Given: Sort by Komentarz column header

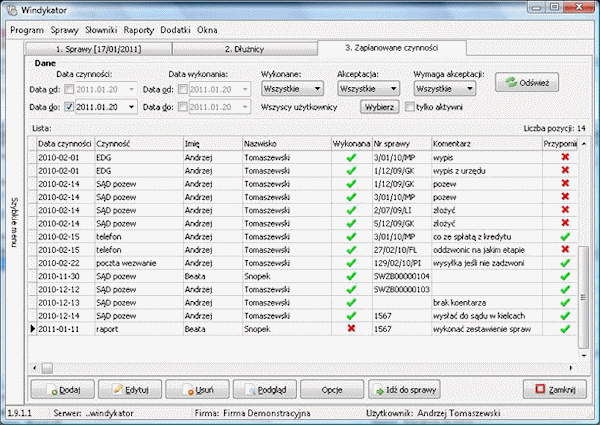Looking at the screenshot, I should pos(487,144).
